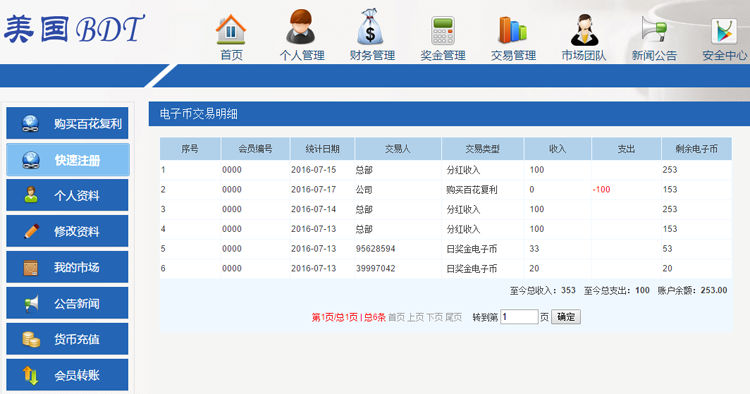The width and height of the screenshot is (750, 394).
Task: Click globe icon beside 快速注册
Action: 31,160
